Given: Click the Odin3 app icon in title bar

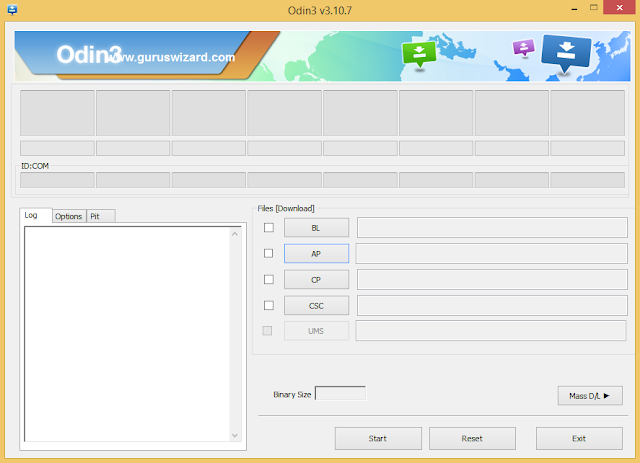Looking at the screenshot, I should coord(12,10).
